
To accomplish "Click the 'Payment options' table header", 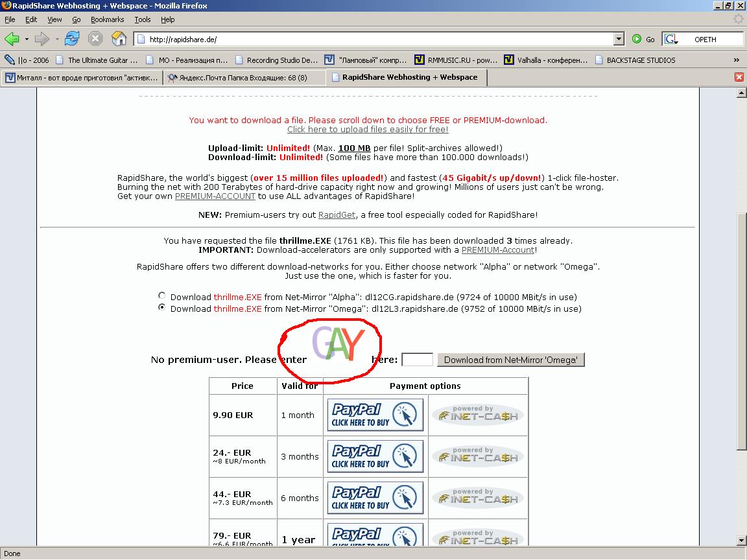I will [x=425, y=386].
